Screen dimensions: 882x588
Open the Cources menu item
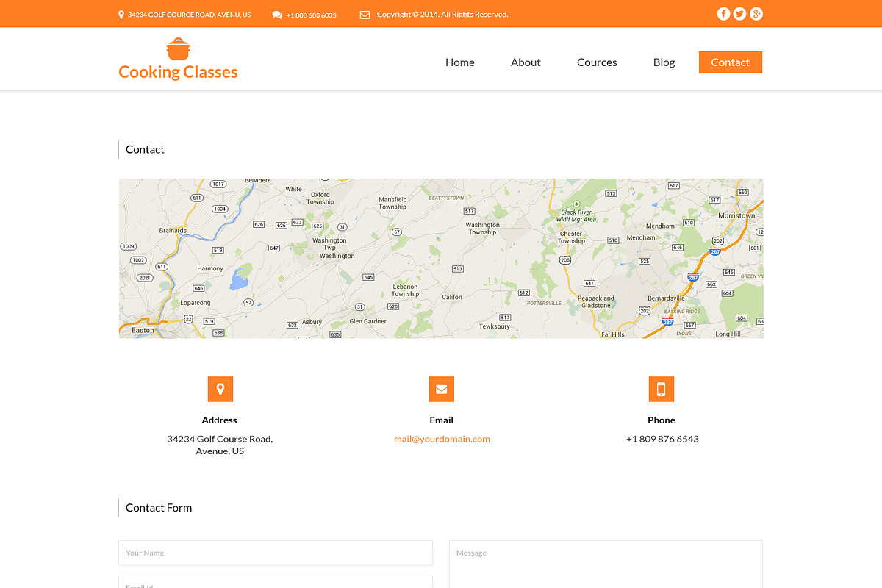pos(597,62)
